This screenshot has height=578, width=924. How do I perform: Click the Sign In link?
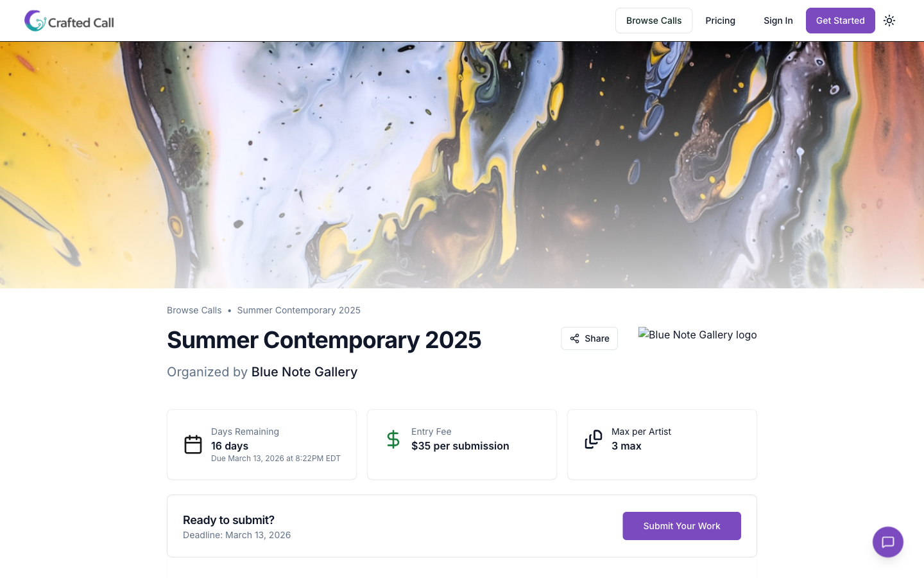(778, 21)
